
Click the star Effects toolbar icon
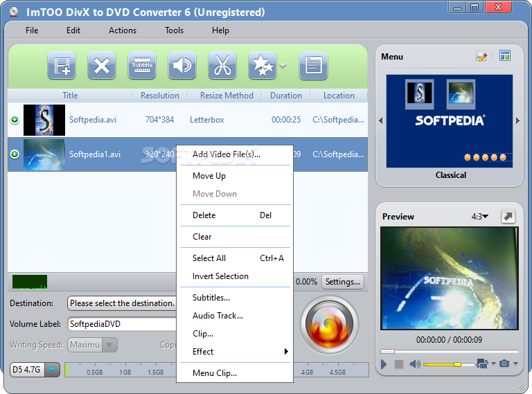tap(263, 66)
